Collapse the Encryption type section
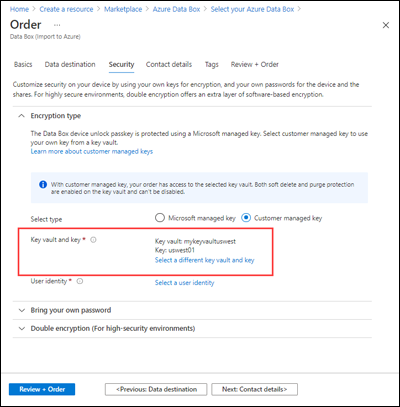The width and height of the screenshot is (400, 407). coord(21,116)
